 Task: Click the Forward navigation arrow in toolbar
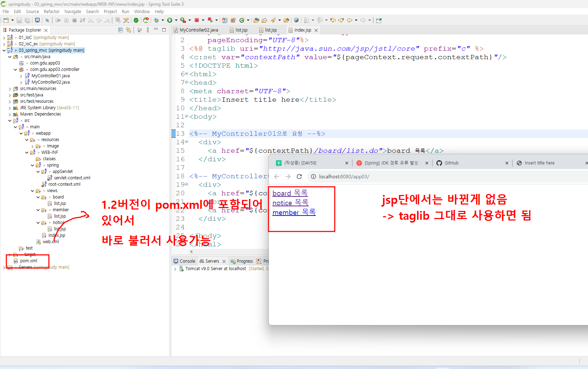pyautogui.click(x=363, y=20)
